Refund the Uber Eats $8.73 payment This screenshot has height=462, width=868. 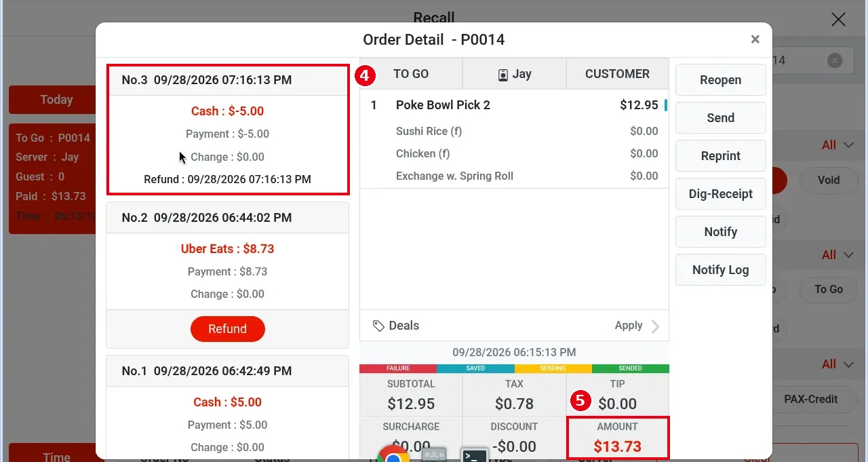coord(227,329)
